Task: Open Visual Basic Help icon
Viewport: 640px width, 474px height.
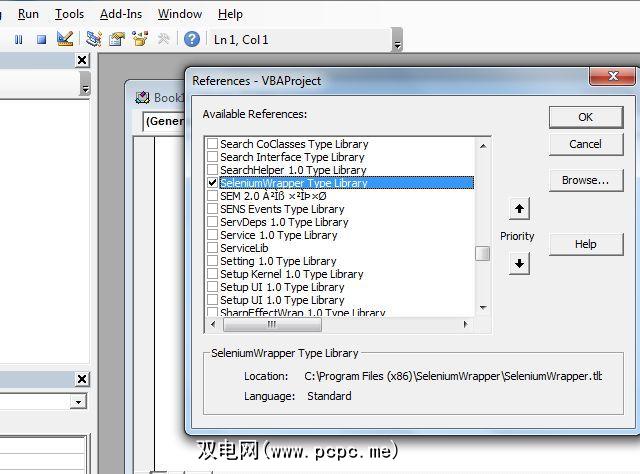Action: click(x=192, y=39)
